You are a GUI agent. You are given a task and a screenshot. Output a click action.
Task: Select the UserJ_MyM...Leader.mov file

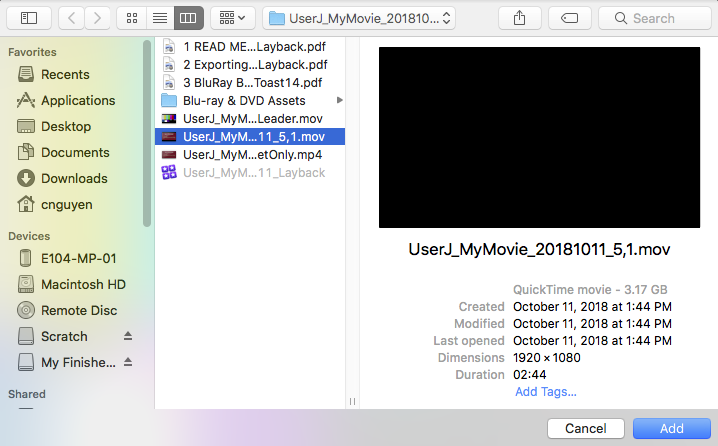(x=250, y=119)
